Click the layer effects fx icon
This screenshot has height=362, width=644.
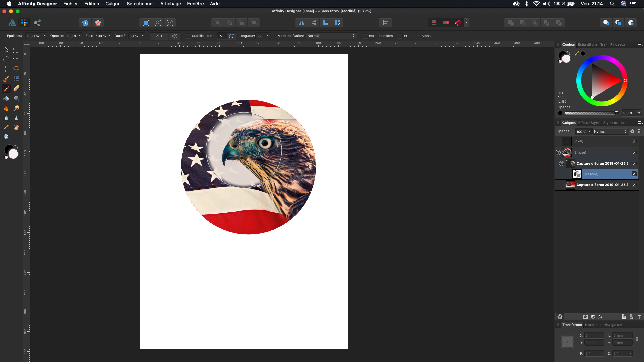tap(600, 317)
